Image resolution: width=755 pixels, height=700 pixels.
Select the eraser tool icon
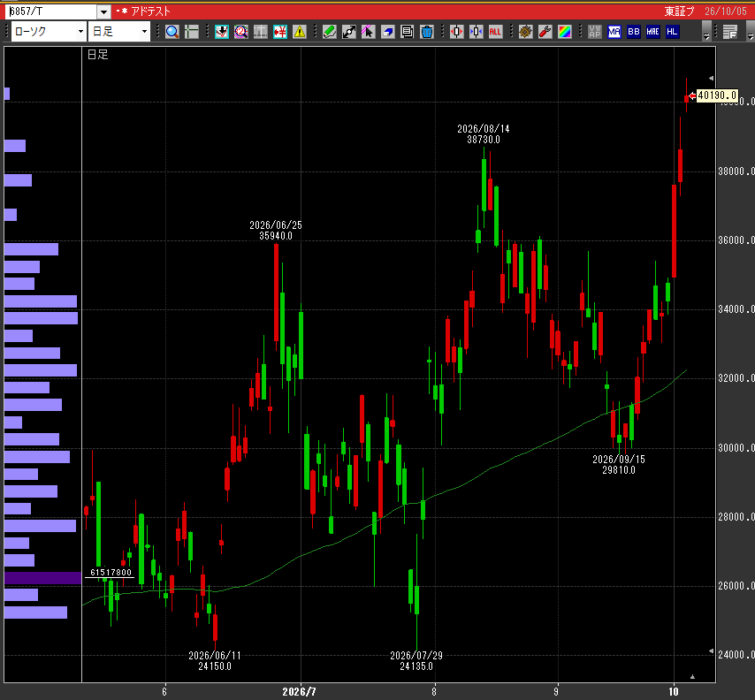387,32
